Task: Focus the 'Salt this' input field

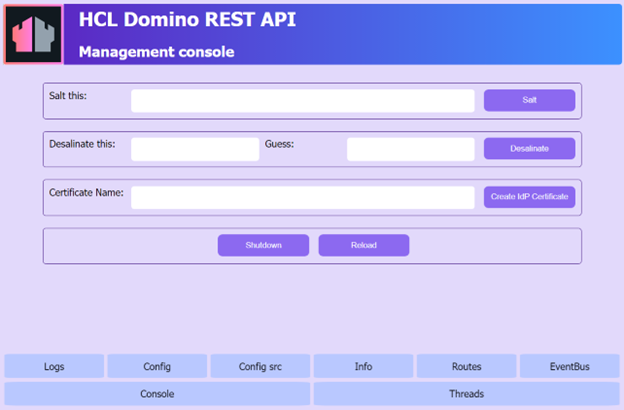Action: pyautogui.click(x=302, y=101)
